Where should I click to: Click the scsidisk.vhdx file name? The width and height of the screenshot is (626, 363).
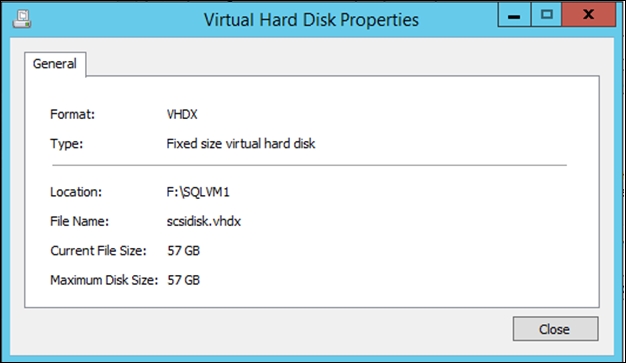pyautogui.click(x=204, y=221)
